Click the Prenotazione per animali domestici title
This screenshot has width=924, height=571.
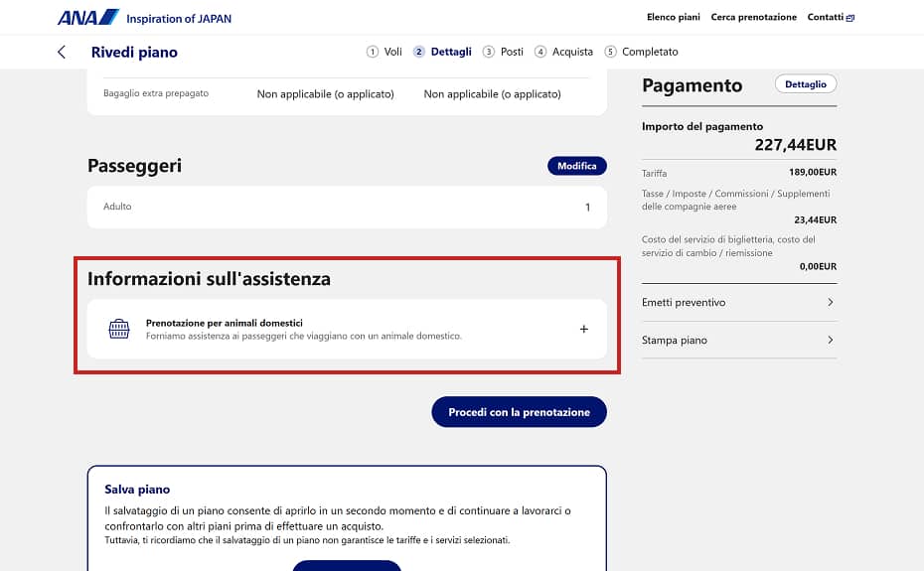pyautogui.click(x=224, y=323)
